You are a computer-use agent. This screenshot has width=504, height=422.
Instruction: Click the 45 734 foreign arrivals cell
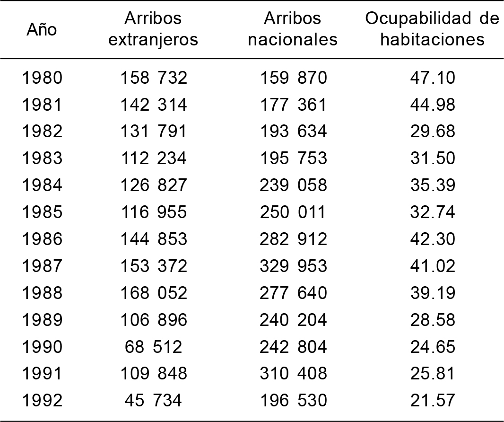pyautogui.click(x=153, y=401)
